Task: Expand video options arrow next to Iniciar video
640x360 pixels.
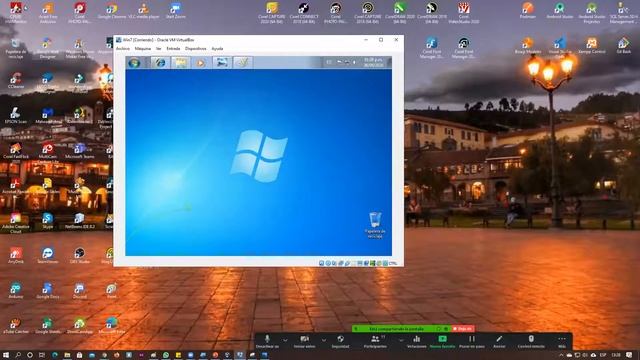Action: click(323, 340)
